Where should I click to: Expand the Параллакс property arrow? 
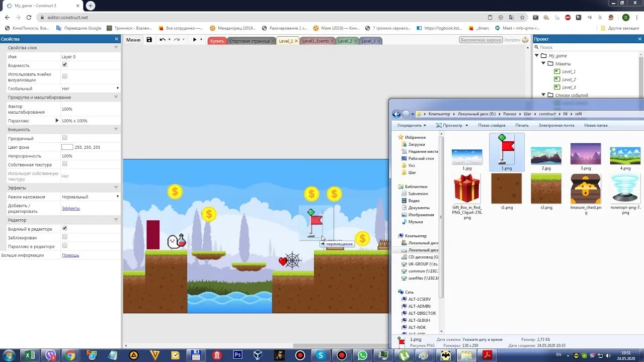pos(57,121)
